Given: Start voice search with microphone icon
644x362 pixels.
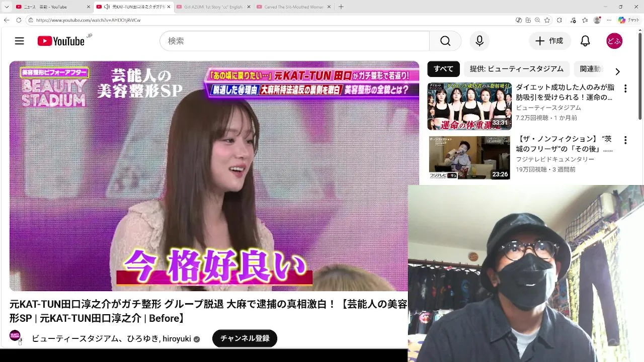Looking at the screenshot, I should pyautogui.click(x=479, y=41).
